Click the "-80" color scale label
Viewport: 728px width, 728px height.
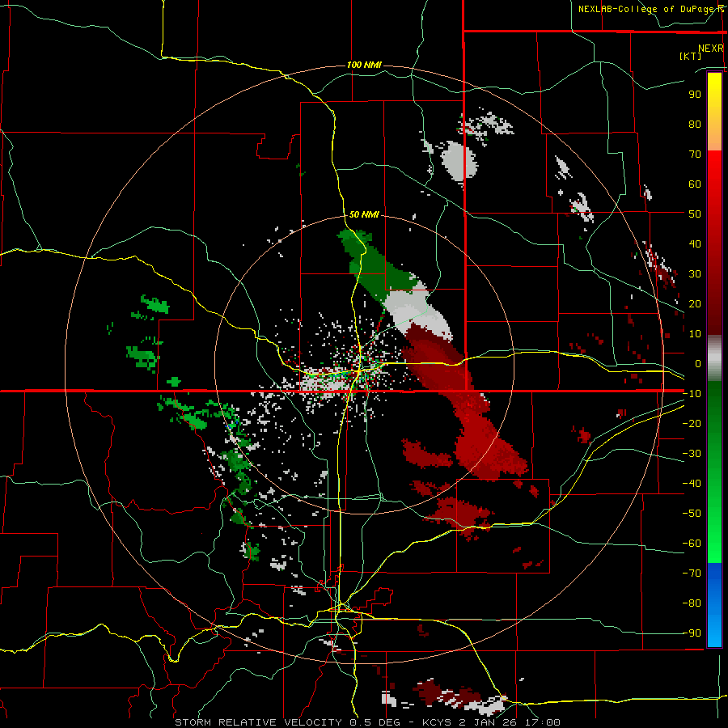pos(692,603)
